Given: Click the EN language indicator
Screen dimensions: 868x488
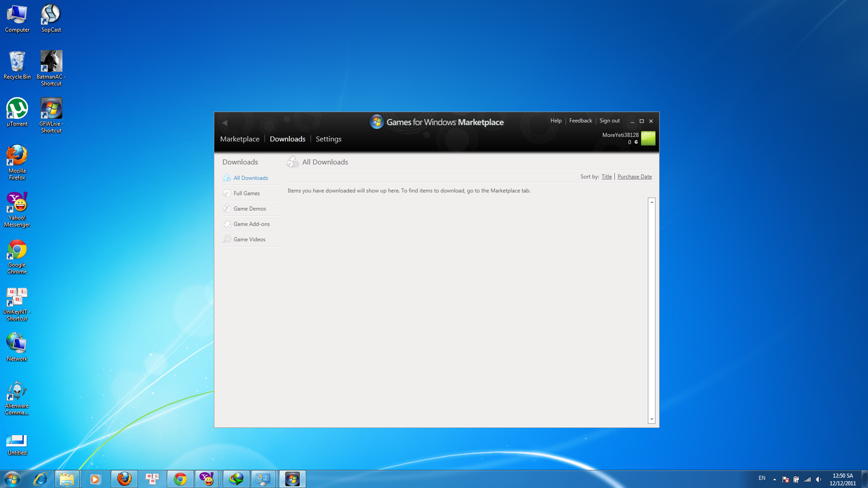Looking at the screenshot, I should click(762, 478).
